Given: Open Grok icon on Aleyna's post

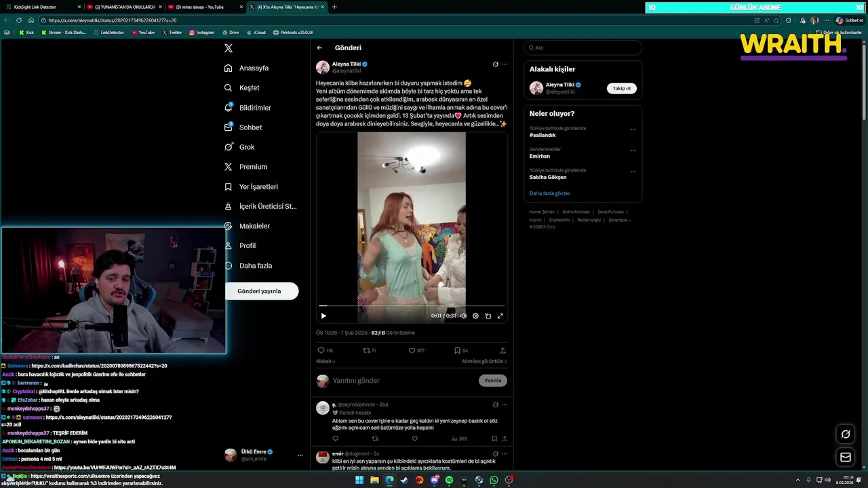Looking at the screenshot, I should click(495, 64).
